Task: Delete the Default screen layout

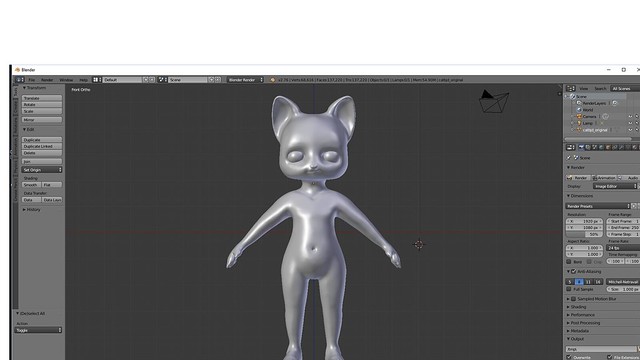Action: coord(152,80)
